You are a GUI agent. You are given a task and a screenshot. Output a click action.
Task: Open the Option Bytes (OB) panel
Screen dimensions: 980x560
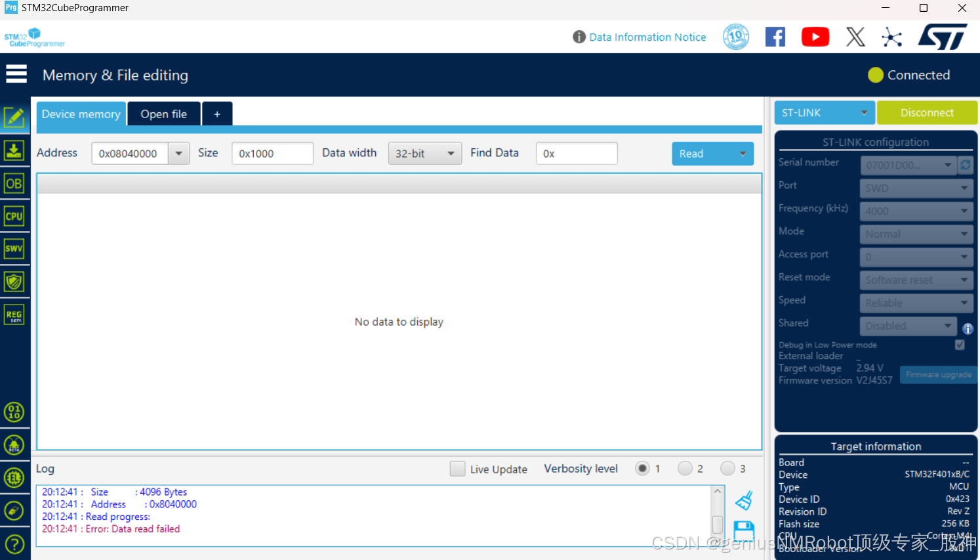[14, 183]
